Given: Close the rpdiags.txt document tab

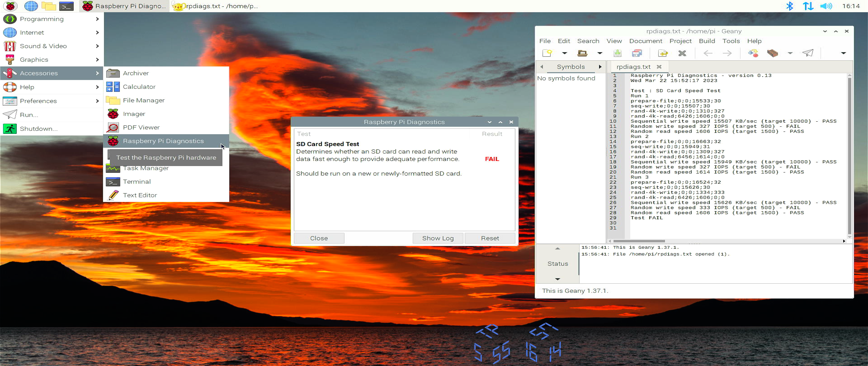Looking at the screenshot, I should 659,67.
